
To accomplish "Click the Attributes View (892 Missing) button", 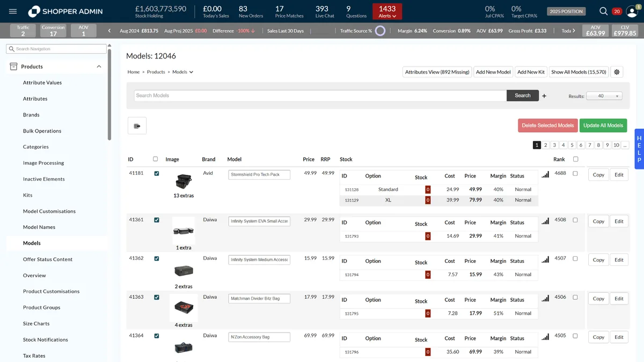I will coord(437,72).
